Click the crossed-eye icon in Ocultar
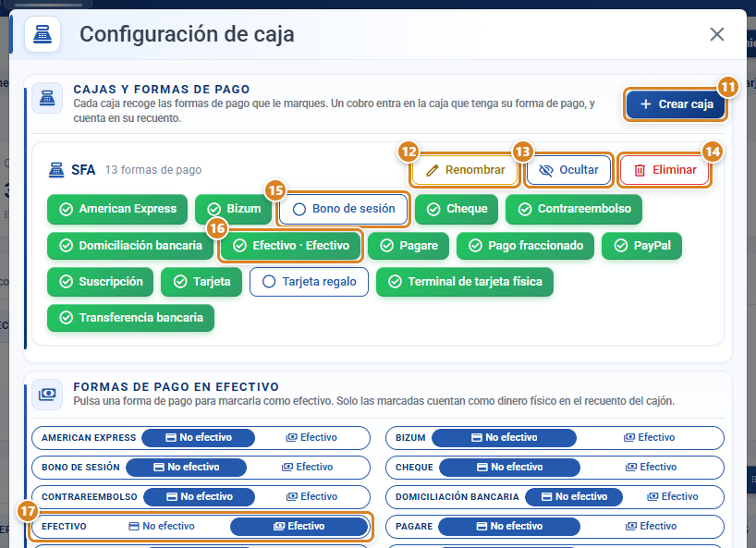 (546, 170)
